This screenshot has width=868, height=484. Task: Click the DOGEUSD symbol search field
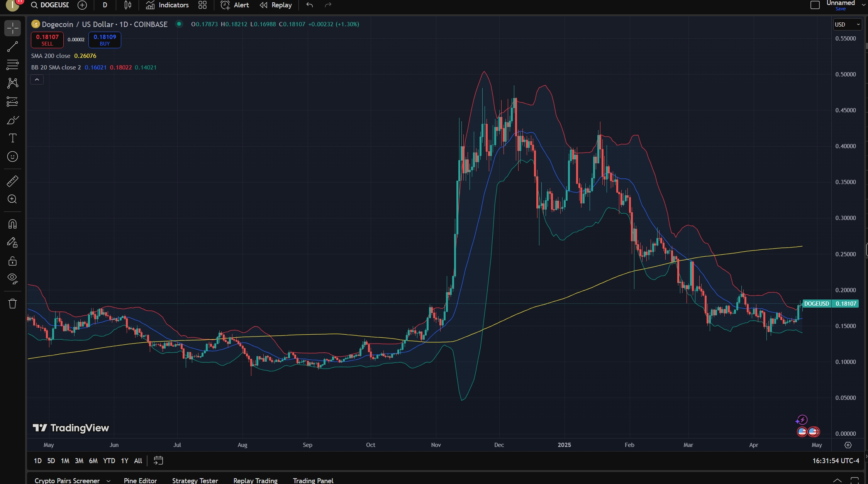pyautogui.click(x=54, y=5)
